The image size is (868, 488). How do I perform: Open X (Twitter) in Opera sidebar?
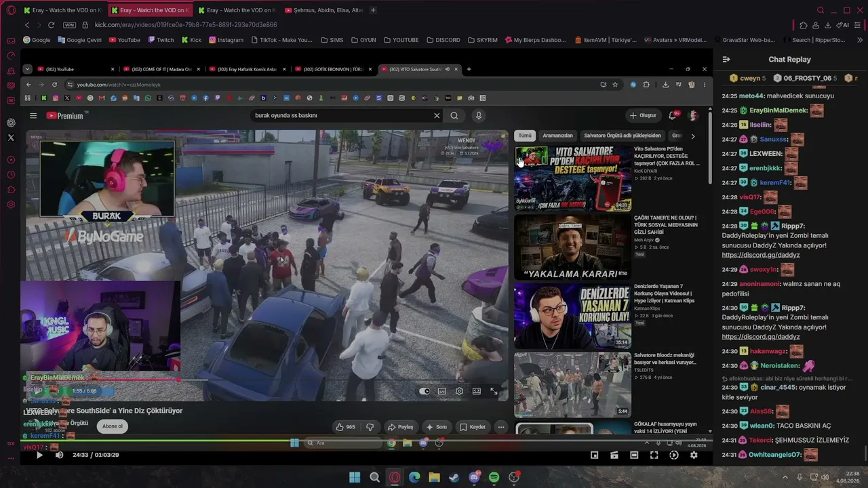point(11,138)
